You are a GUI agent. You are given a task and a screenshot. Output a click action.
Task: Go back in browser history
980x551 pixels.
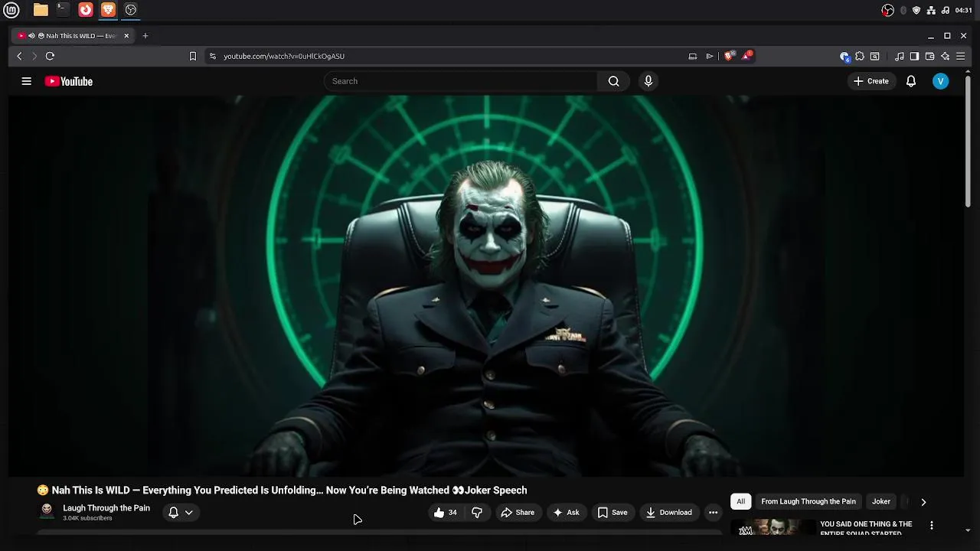tap(20, 56)
